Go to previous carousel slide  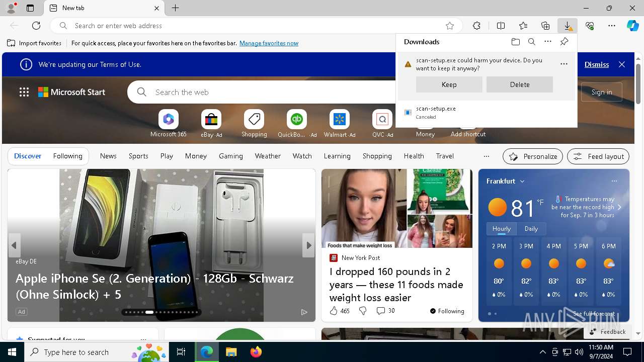pyautogui.click(x=14, y=245)
